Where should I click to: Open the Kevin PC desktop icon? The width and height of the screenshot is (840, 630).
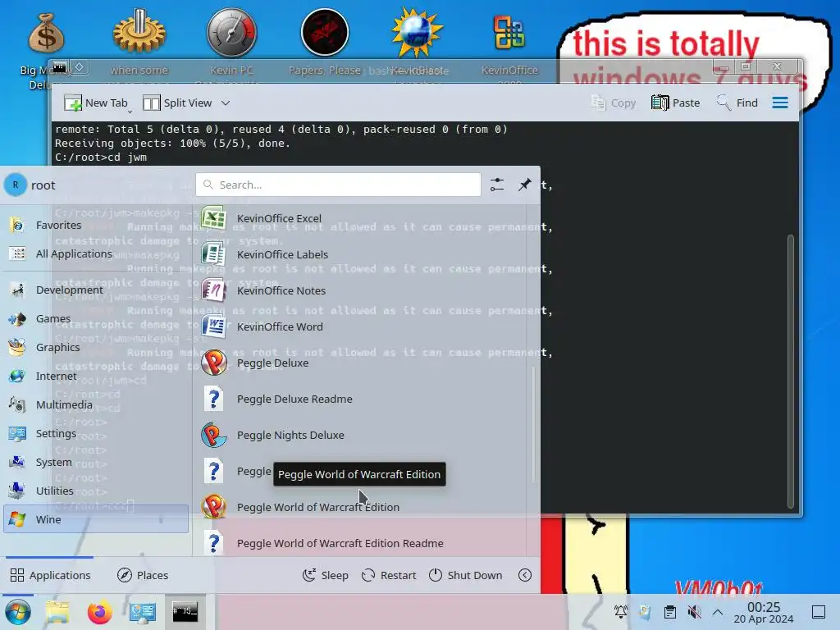(x=232, y=32)
